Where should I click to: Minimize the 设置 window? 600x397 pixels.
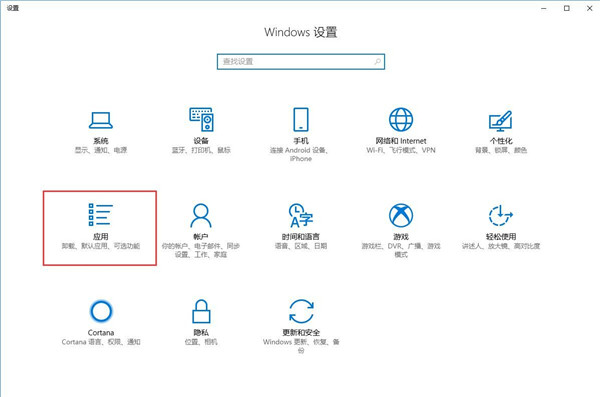[x=544, y=8]
